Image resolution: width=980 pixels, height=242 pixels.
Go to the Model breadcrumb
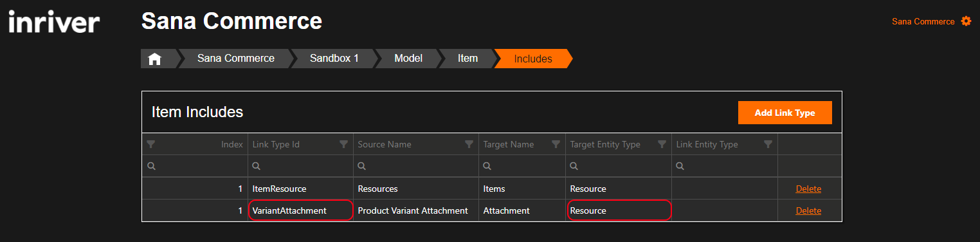tap(408, 59)
